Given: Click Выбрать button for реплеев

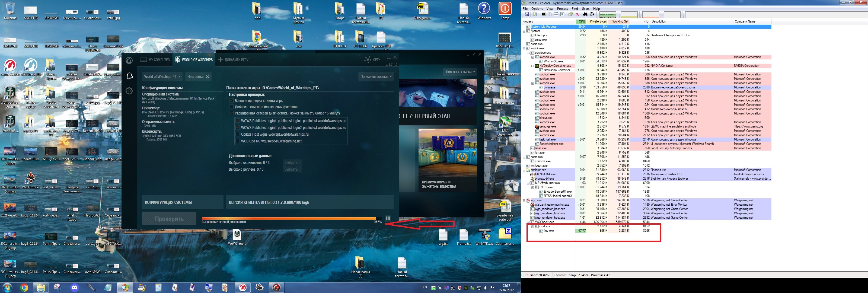Looking at the screenshot, I should coord(292,169).
